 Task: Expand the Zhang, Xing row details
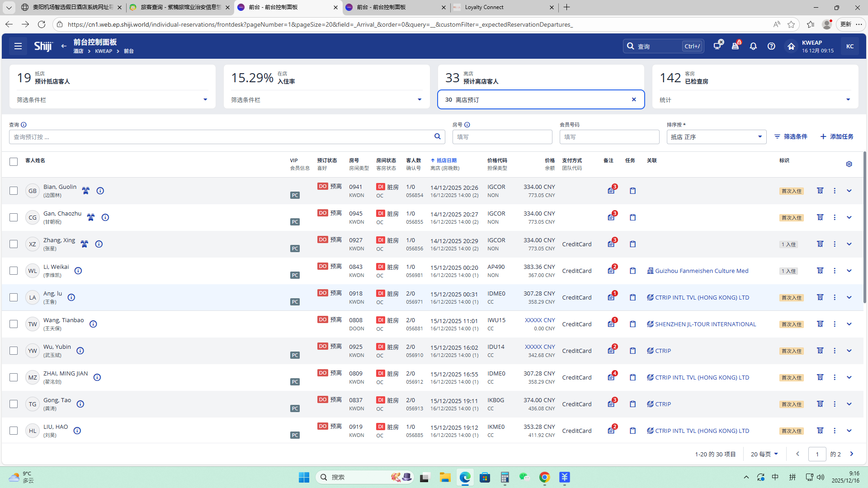[x=849, y=244]
